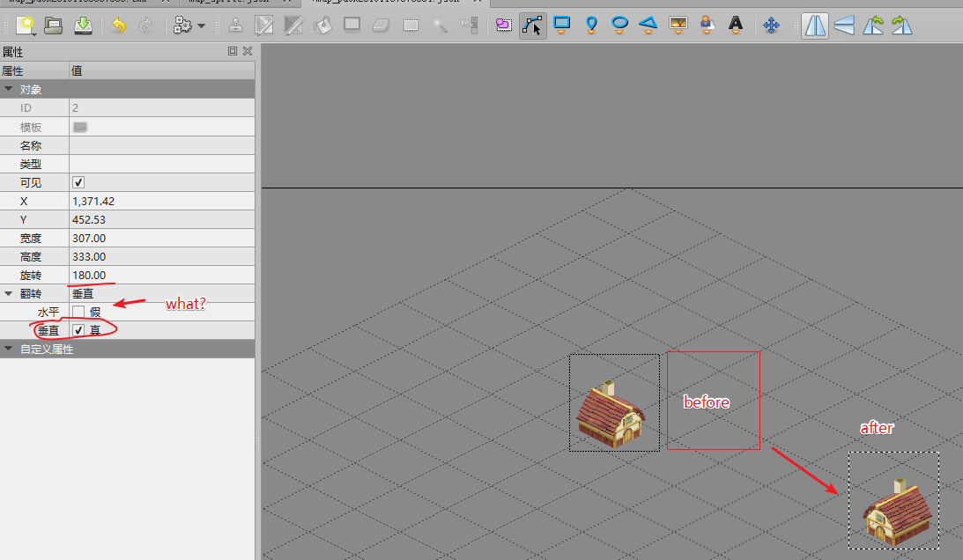Rotate the object left with toolbar icon
963x560 pixels.
873,26
